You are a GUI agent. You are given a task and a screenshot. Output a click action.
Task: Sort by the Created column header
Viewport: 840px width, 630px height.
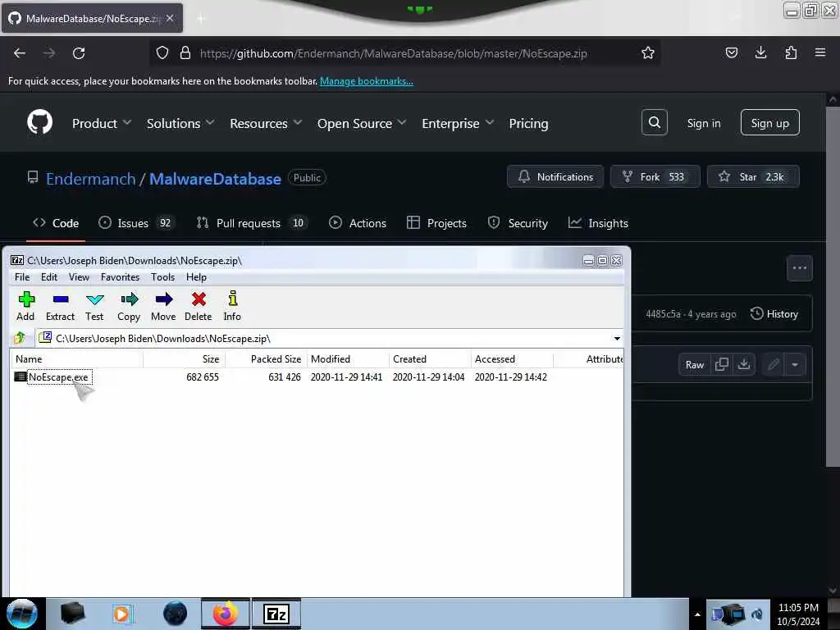pyautogui.click(x=430, y=359)
